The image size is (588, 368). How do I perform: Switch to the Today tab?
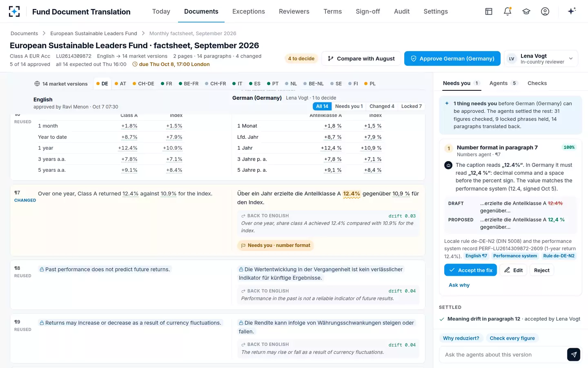pos(161,11)
